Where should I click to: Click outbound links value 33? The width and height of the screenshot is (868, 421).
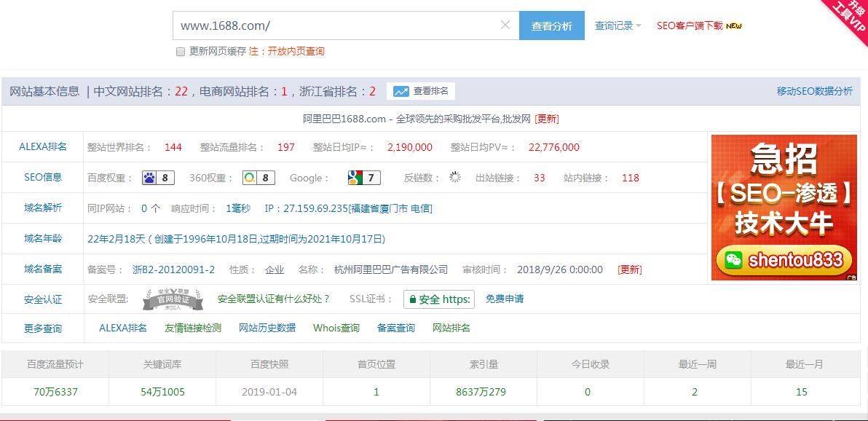tap(539, 178)
